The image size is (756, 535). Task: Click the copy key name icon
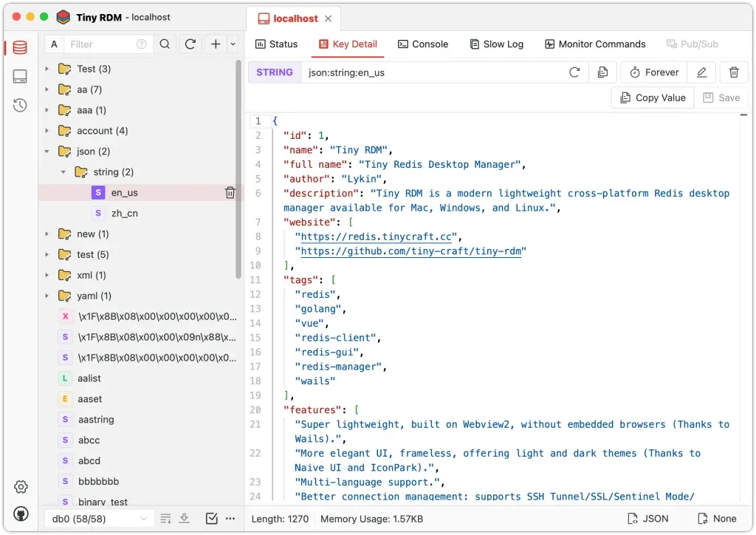(602, 72)
